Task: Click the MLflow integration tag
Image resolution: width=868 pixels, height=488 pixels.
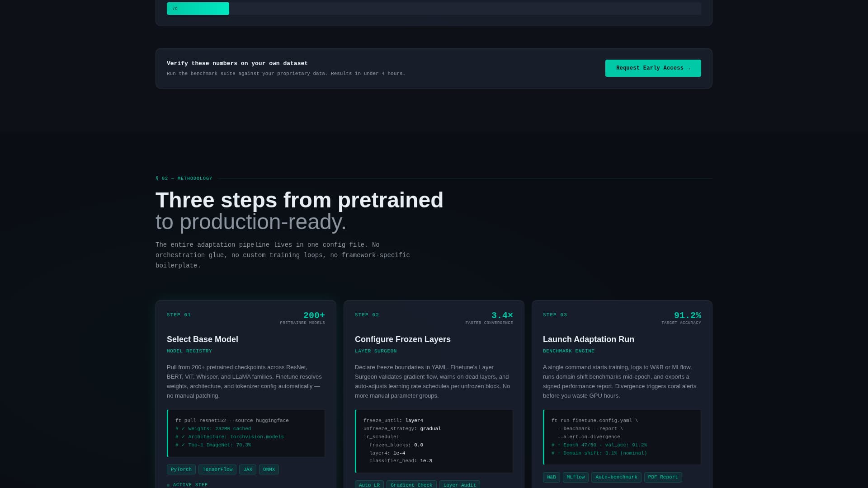Action: tap(576, 477)
